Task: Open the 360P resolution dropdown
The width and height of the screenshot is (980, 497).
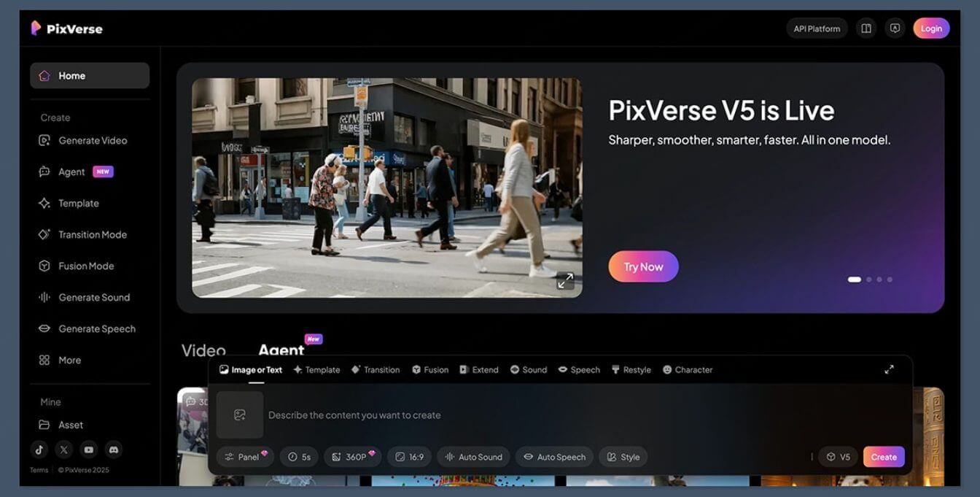Action: 352,457
